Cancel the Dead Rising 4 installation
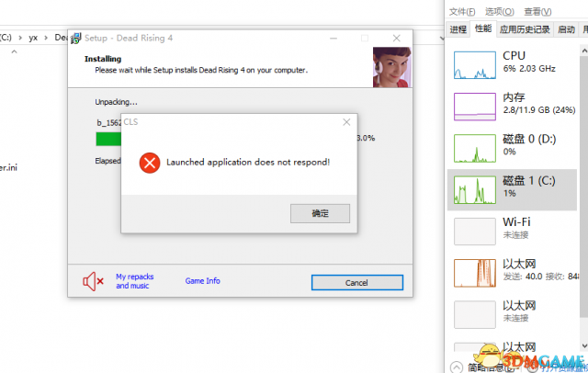The width and height of the screenshot is (588, 373). pyautogui.click(x=357, y=283)
